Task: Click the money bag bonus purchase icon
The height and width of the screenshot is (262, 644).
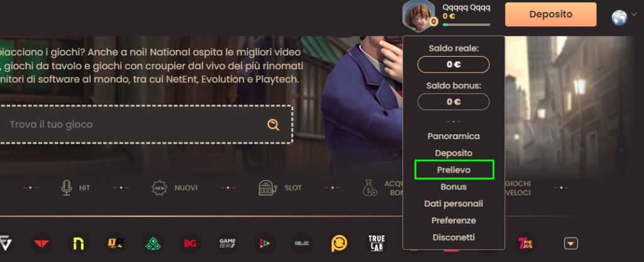Action: [x=370, y=188]
